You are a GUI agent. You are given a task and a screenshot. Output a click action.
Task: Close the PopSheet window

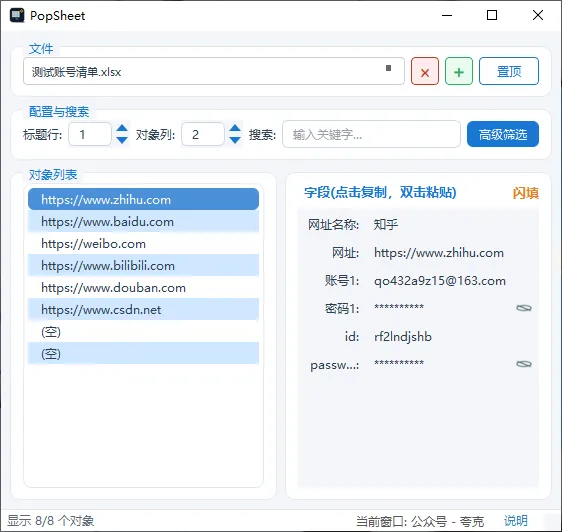tap(538, 15)
